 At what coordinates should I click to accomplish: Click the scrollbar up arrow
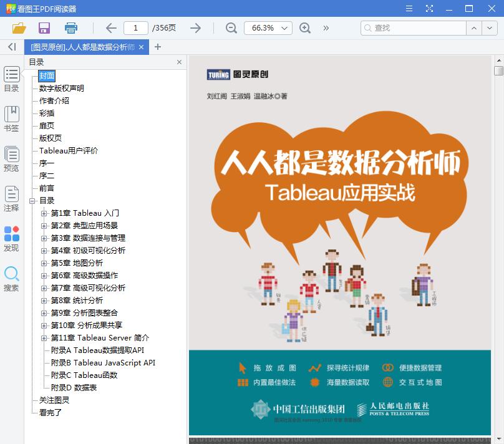click(498, 60)
